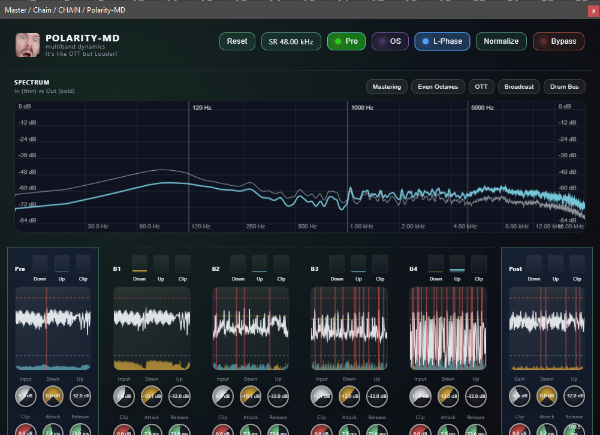Viewport: 600px width, 435px height.
Task: Toggle the Bypass switch
Action: tap(558, 42)
